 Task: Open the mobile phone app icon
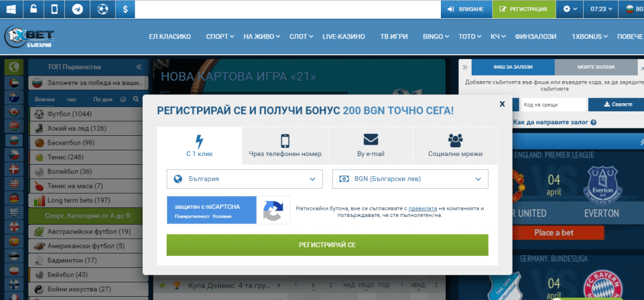click(x=55, y=9)
